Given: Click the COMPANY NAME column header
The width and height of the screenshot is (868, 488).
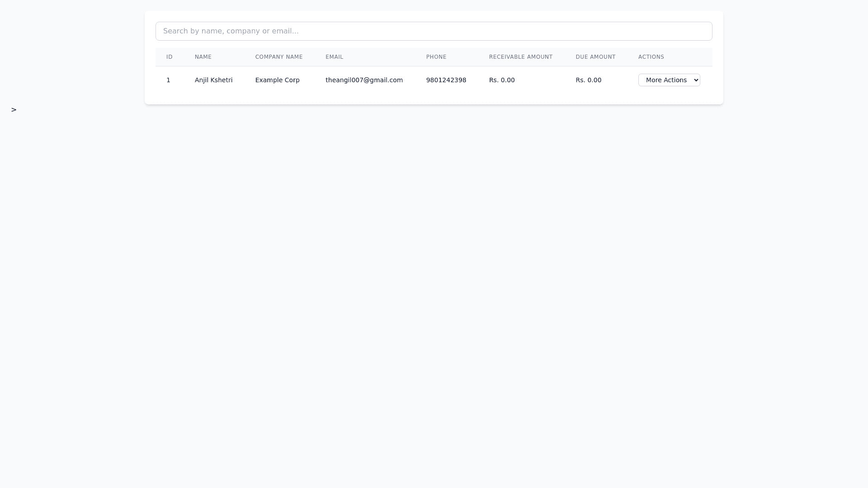Looking at the screenshot, I should 278,57.
